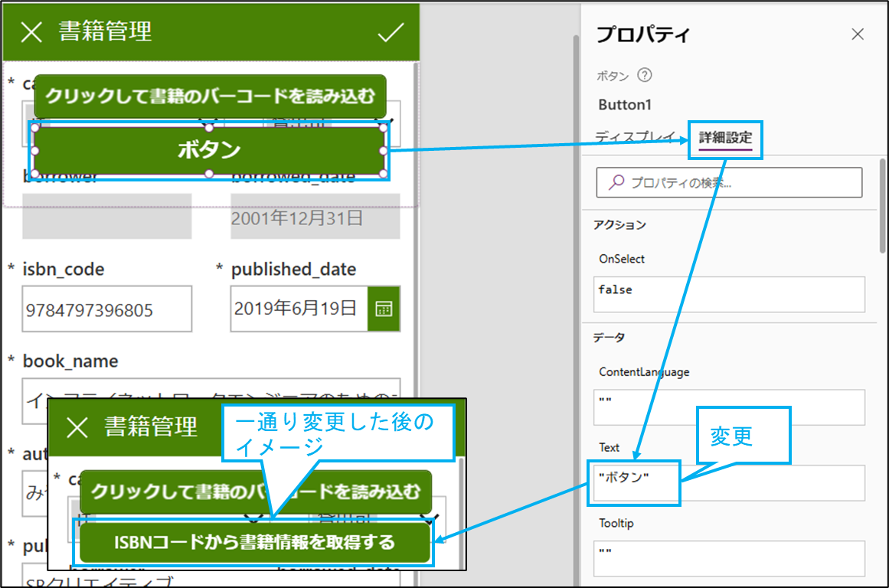
Task: Click the Tooltip value field
Action: pyautogui.click(x=729, y=558)
